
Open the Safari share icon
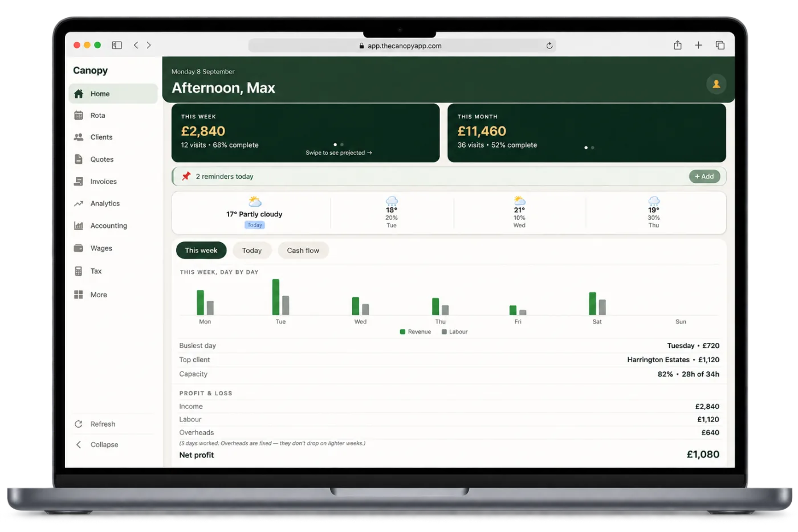point(678,45)
